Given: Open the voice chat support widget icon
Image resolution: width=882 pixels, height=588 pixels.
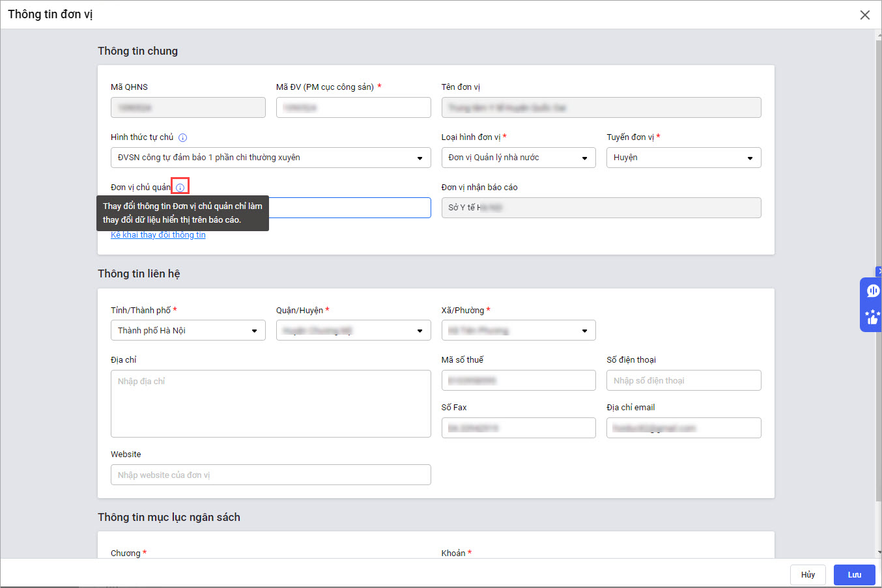Looking at the screenshot, I should pos(873,291).
